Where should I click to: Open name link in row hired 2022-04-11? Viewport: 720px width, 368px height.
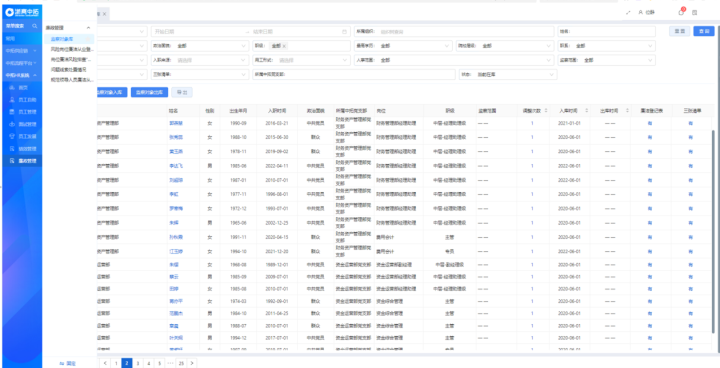(x=176, y=165)
